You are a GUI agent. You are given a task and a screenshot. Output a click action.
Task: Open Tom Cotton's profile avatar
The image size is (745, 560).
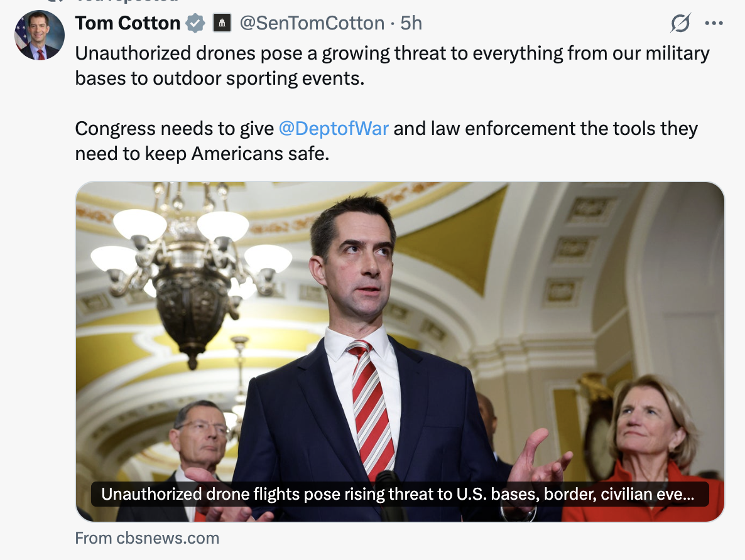(40, 35)
